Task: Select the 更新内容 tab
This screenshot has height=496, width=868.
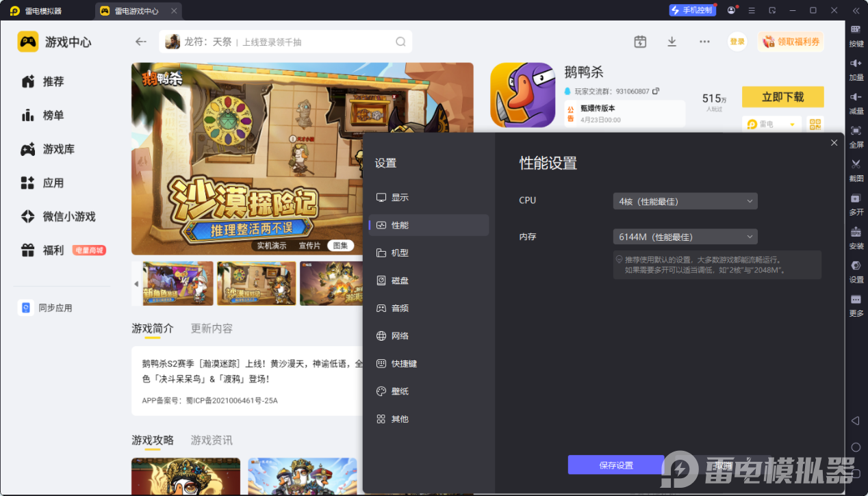Action: [212, 328]
